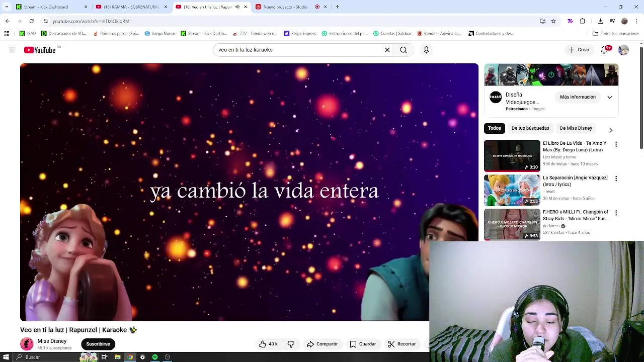Open El Libro De La Vida thumbnail

tap(512, 156)
